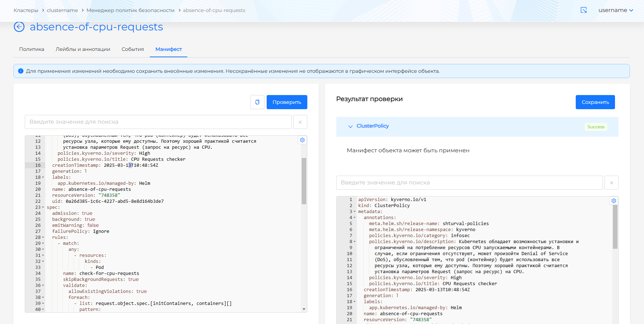Click the left editor vertical scrollbar

[304, 181]
